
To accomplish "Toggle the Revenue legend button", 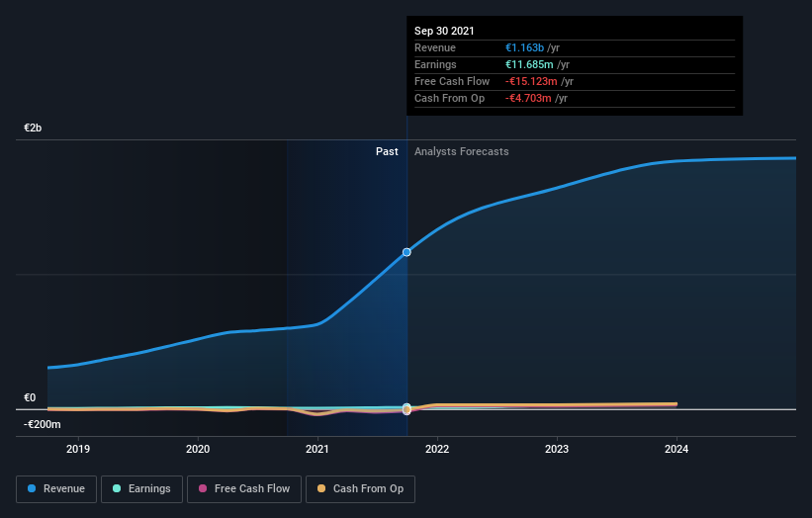I will pos(56,489).
